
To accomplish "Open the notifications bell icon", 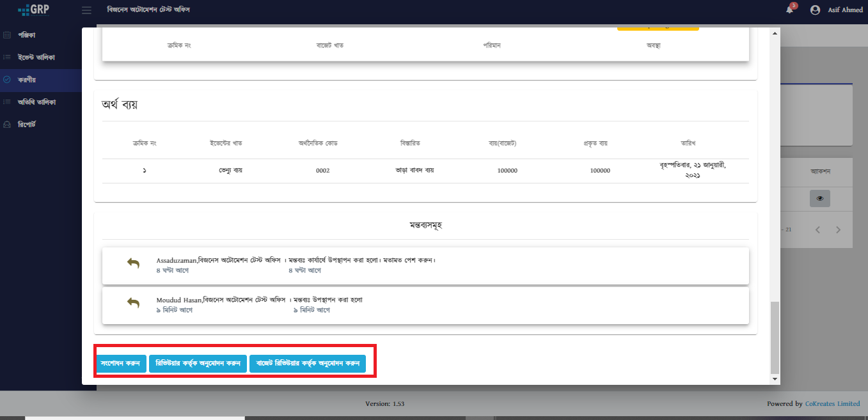I will click(x=789, y=10).
